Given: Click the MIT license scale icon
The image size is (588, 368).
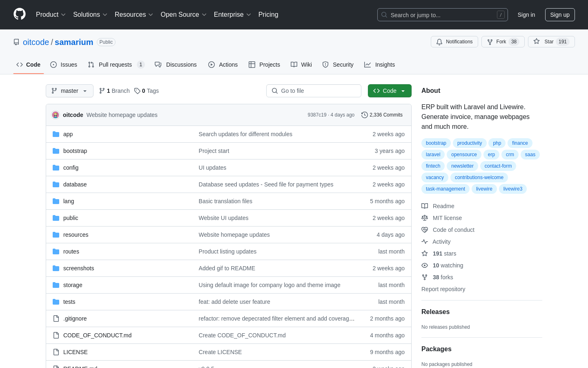Looking at the screenshot, I should coord(425,218).
